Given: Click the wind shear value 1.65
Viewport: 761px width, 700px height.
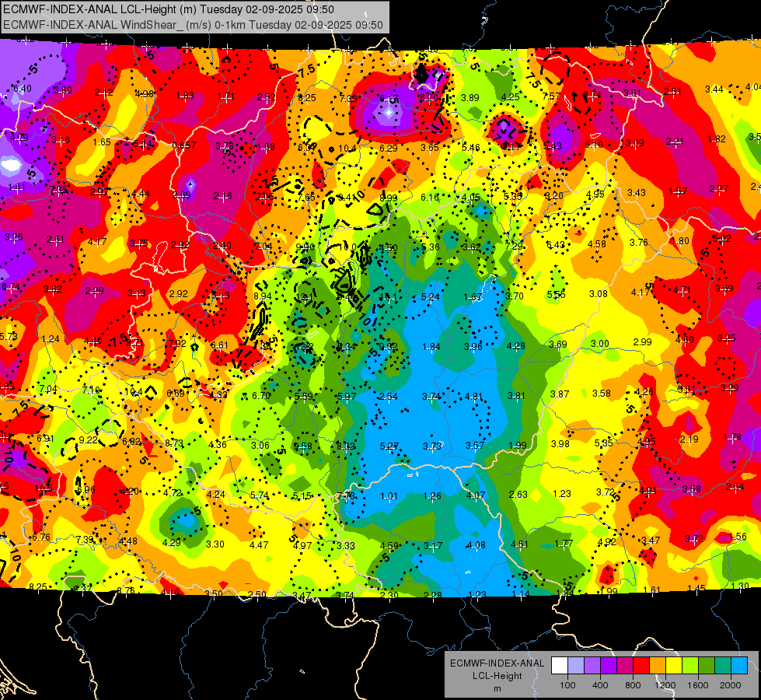Looking at the screenshot, I should pyautogui.click(x=102, y=142).
